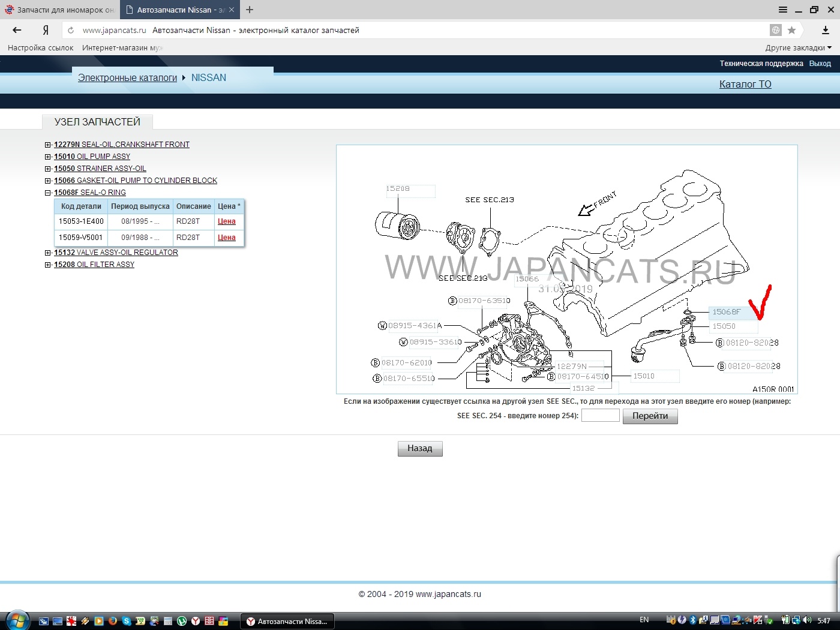Open the Yandex home button
This screenshot has height=630, width=840.
point(46,30)
